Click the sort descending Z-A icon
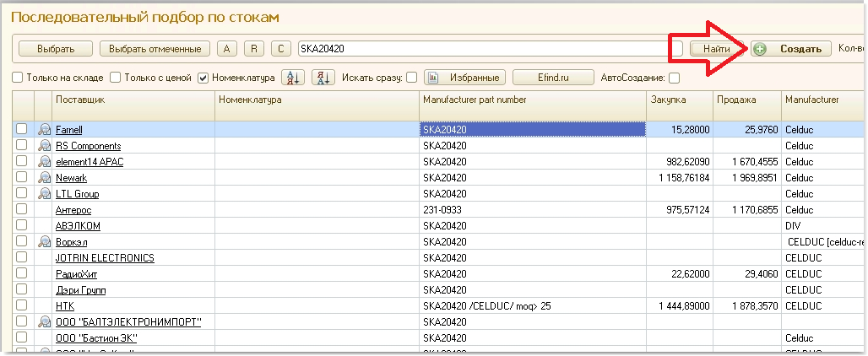 (x=323, y=78)
